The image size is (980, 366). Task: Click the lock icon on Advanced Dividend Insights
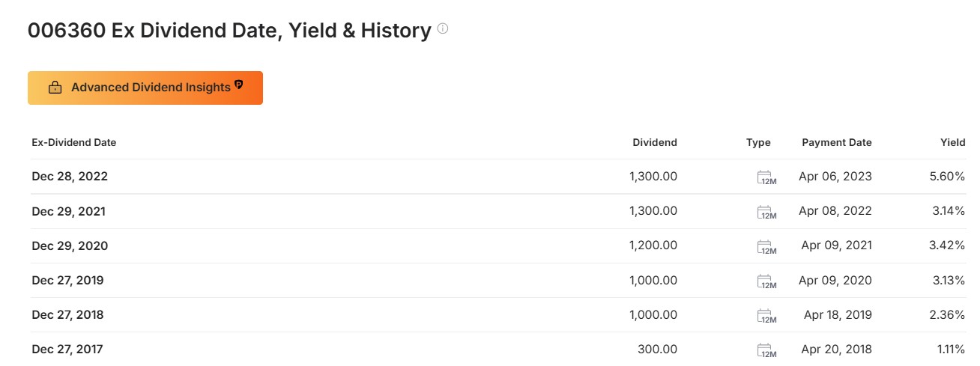click(x=55, y=88)
